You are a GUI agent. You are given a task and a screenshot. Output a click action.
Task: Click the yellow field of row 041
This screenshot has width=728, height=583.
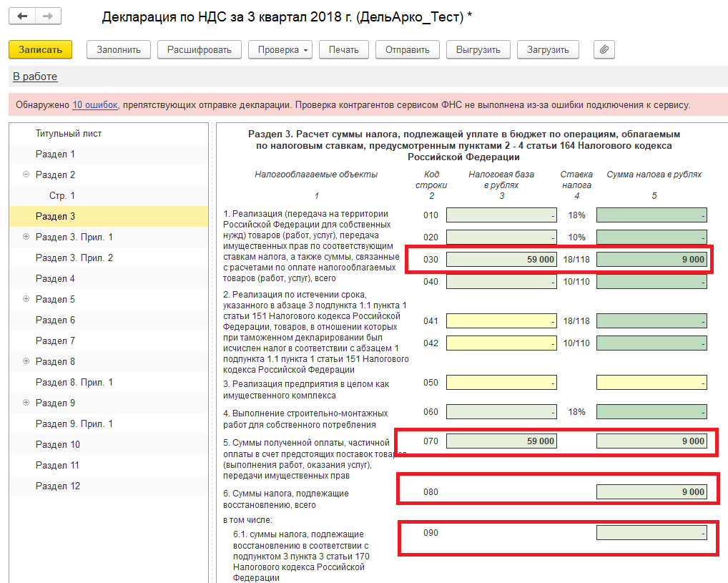point(501,321)
